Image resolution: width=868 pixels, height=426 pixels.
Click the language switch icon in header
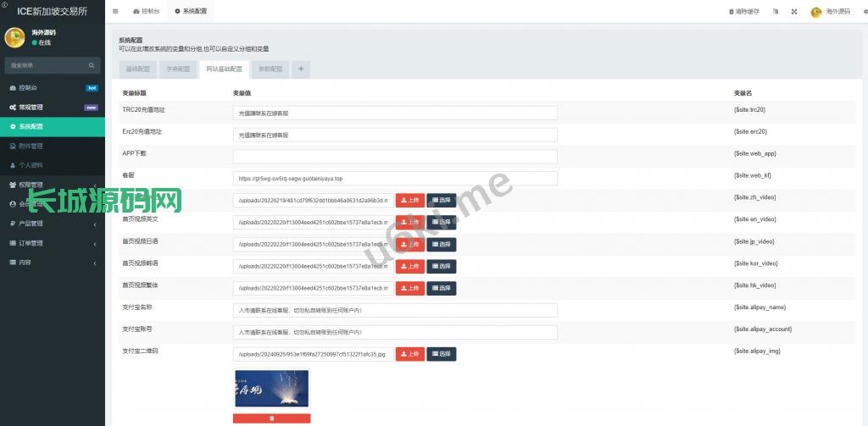tap(776, 12)
